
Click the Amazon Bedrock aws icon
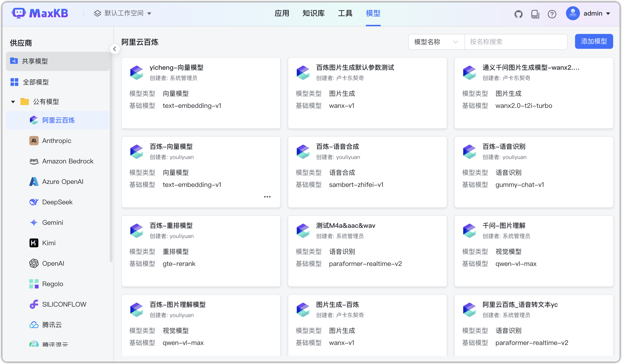[x=34, y=161]
